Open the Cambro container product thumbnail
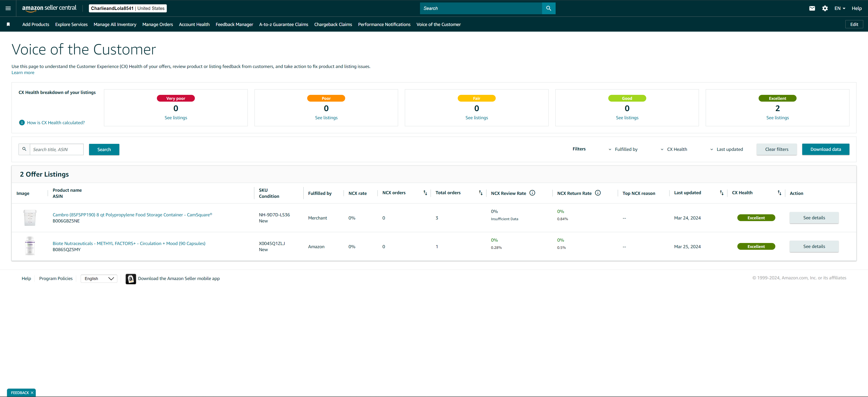 [x=30, y=218]
